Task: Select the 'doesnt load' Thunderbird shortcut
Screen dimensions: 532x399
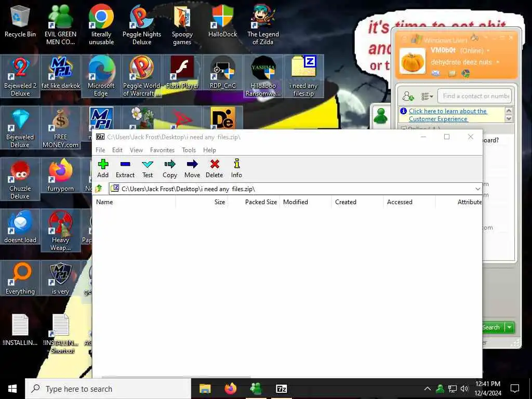Action: click(20, 228)
